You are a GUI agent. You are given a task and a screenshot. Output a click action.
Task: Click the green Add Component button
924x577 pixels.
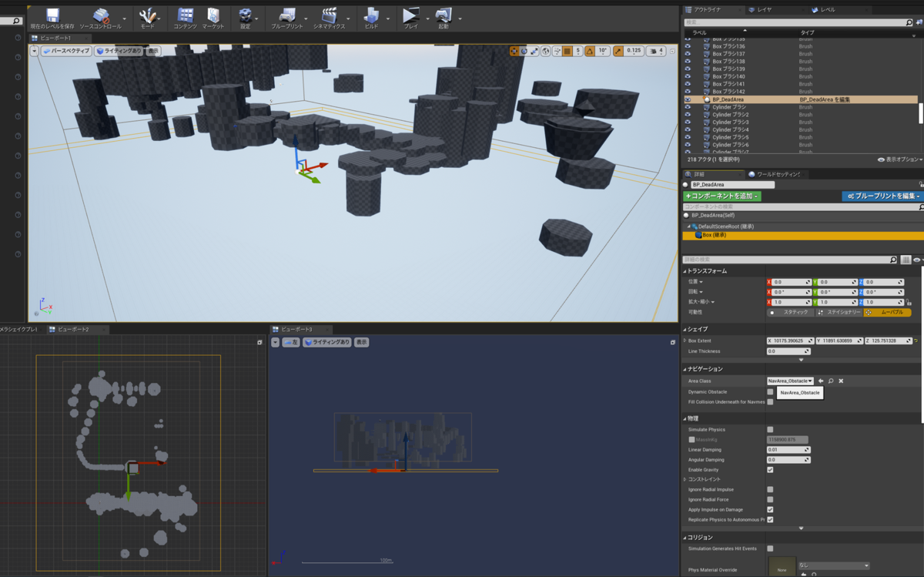[722, 196]
